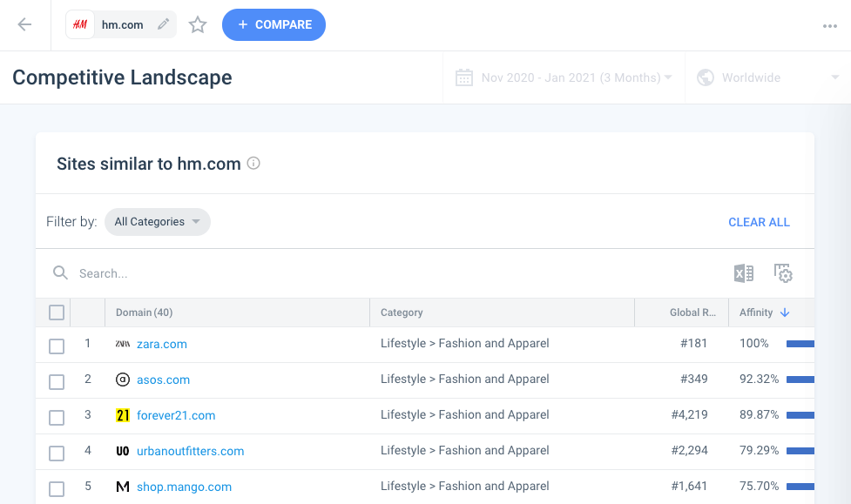The image size is (851, 504).
Task: Click CLEAR ALL filters
Action: coord(759,222)
